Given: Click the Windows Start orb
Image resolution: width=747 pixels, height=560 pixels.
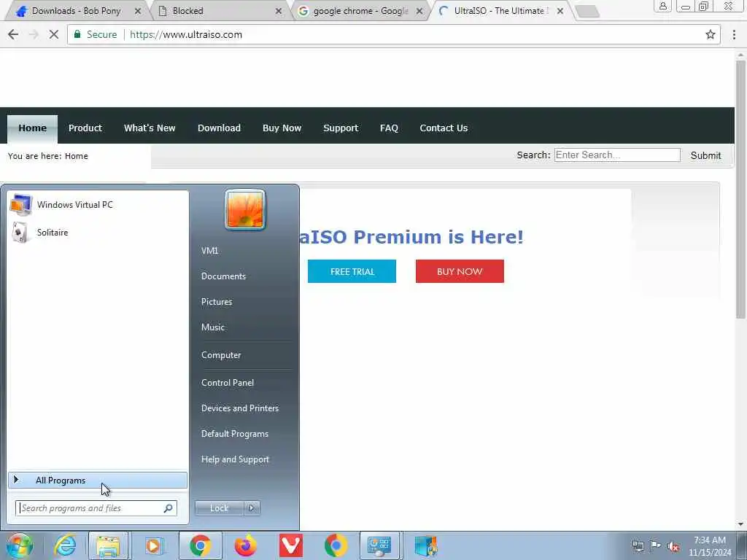Looking at the screenshot, I should pyautogui.click(x=19, y=545).
